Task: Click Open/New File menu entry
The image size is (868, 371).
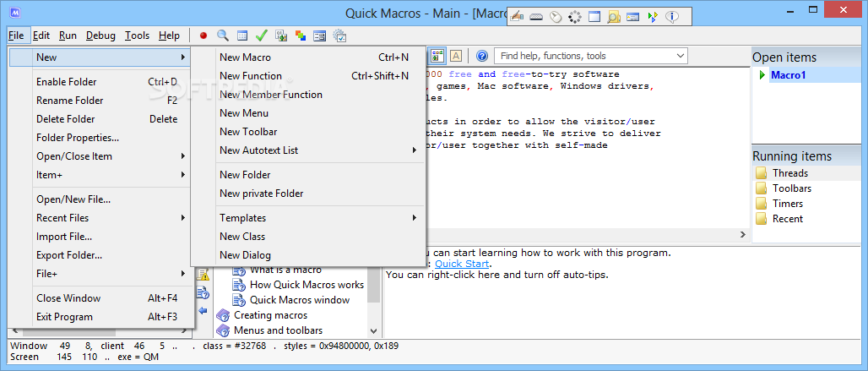Action: pyautogui.click(x=100, y=199)
